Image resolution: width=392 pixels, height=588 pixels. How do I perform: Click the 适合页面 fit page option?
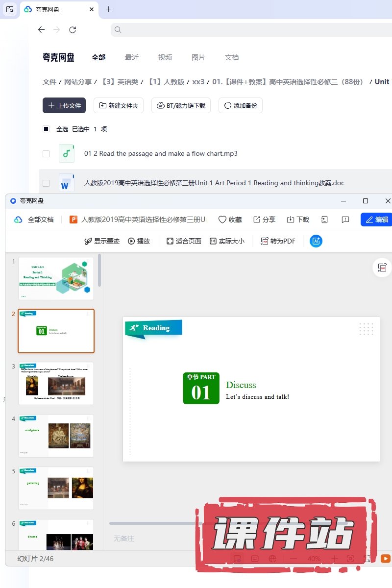184,241
